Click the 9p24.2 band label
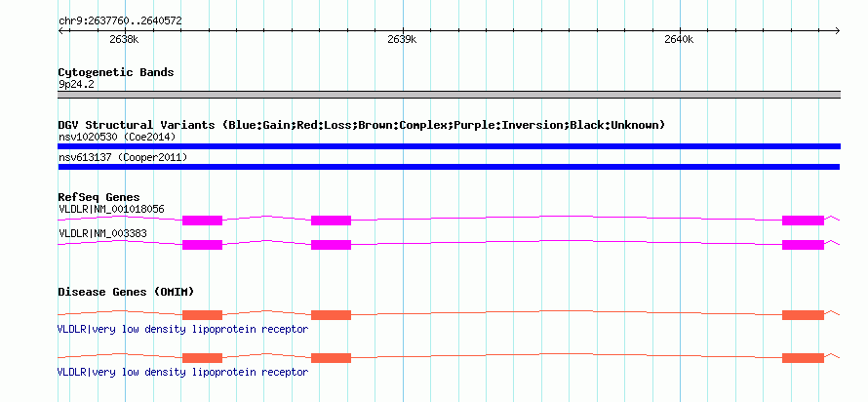 (75, 84)
